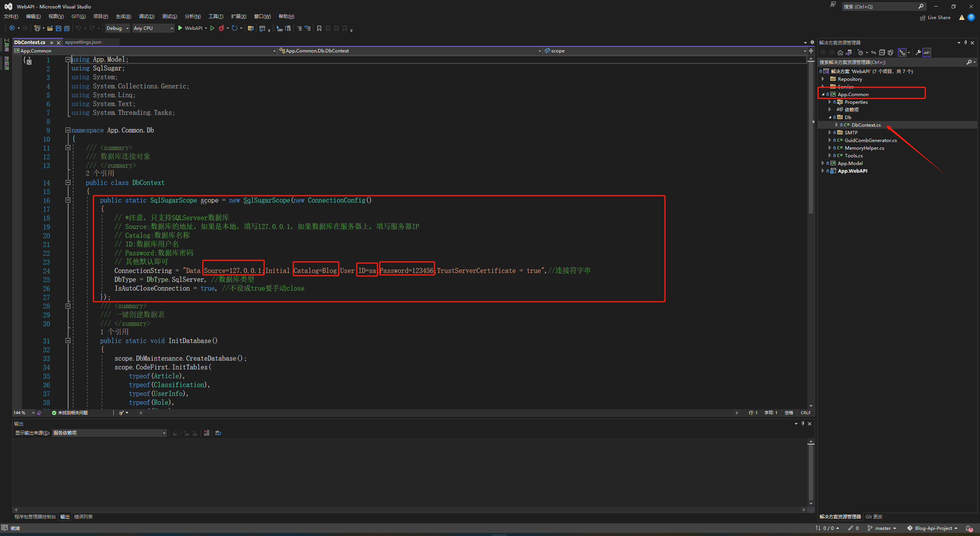Open the Debug configuration dropdown
This screenshot has width=980, height=536.
pyautogui.click(x=118, y=28)
